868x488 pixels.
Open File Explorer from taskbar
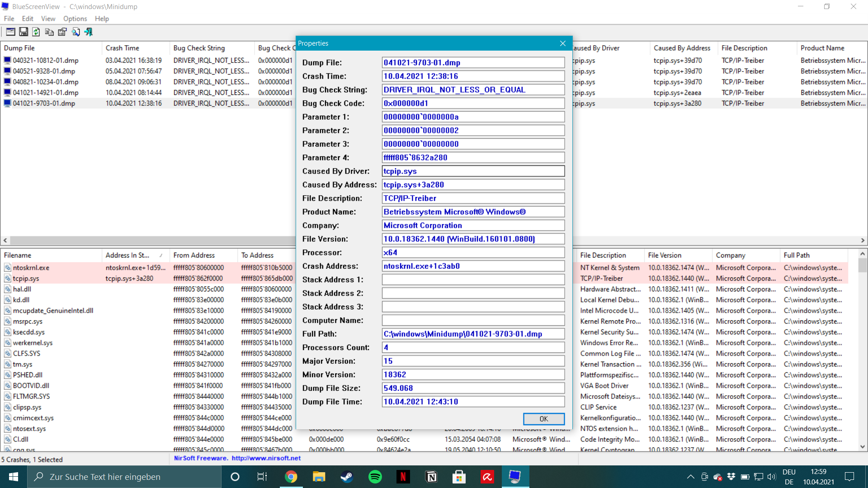point(319,477)
